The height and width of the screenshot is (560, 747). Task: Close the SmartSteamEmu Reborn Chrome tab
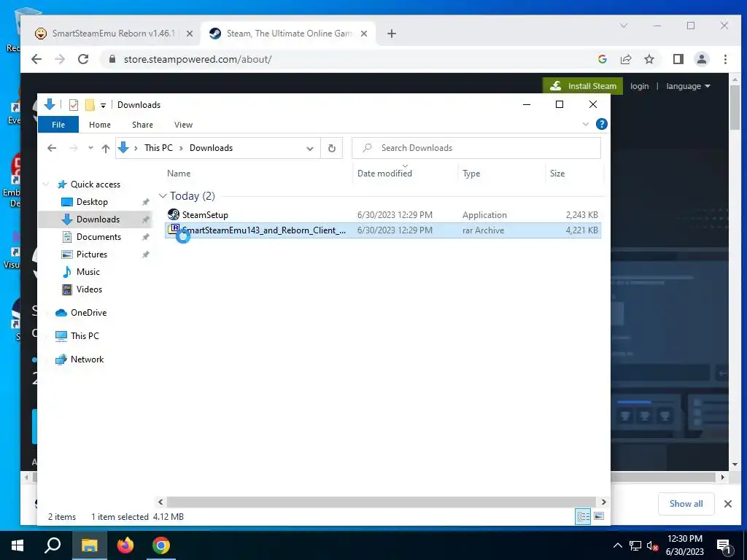coord(189,34)
